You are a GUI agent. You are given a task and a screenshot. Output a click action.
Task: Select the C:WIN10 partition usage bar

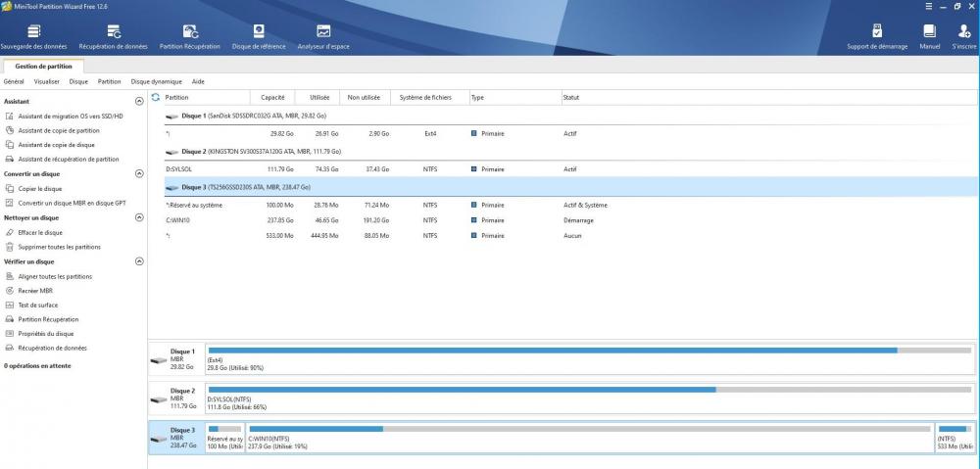coord(588,429)
